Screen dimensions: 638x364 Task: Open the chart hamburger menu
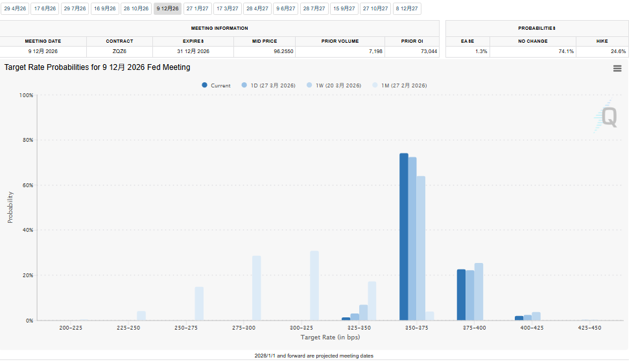(617, 68)
